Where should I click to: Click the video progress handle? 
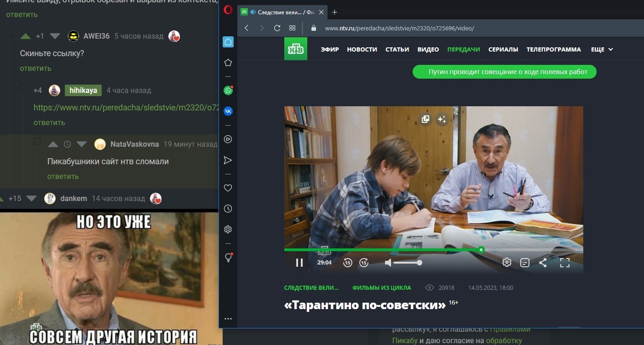click(481, 250)
